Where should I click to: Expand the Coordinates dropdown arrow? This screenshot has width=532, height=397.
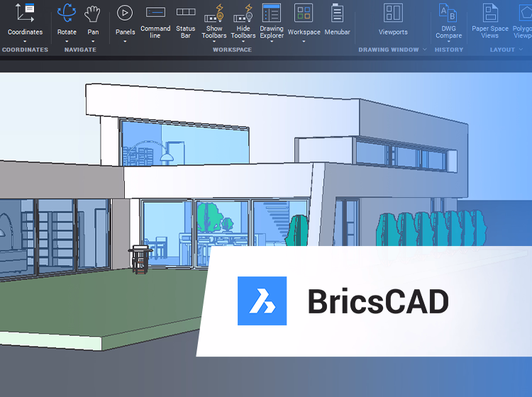[25, 42]
